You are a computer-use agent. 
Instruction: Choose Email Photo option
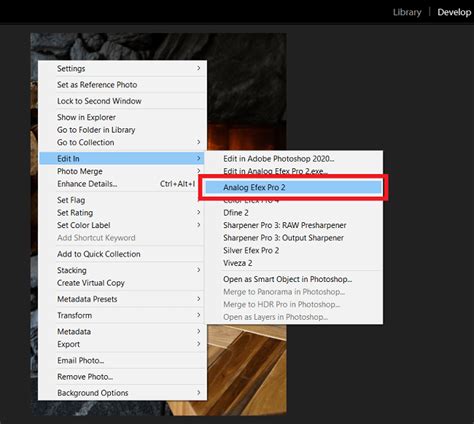[122, 361]
